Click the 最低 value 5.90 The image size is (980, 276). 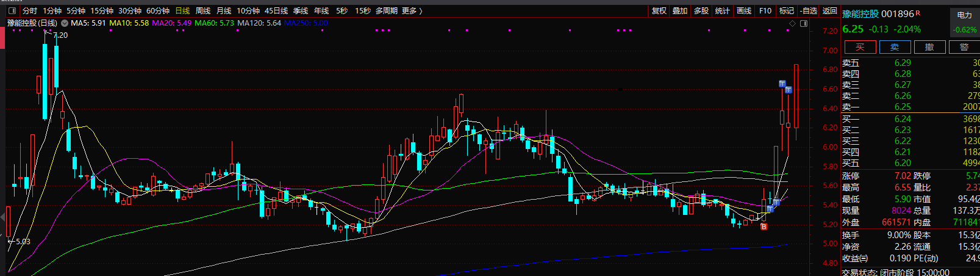click(903, 199)
